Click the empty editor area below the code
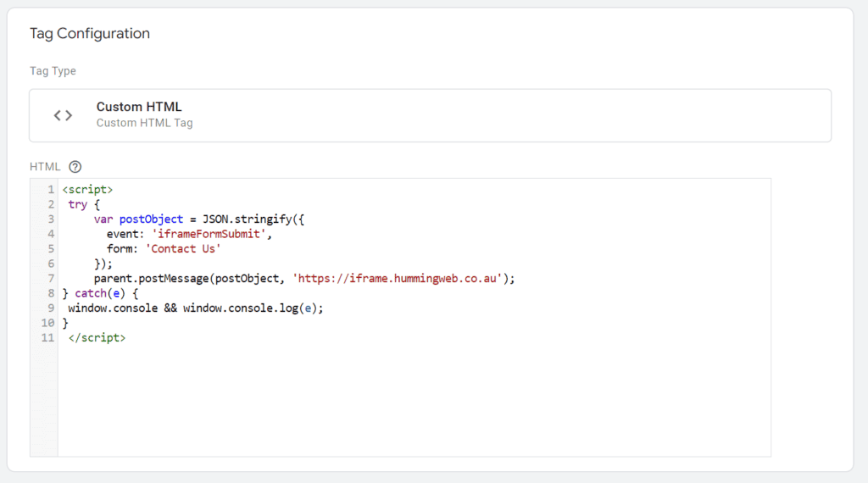The width and height of the screenshot is (868, 483). (407, 398)
